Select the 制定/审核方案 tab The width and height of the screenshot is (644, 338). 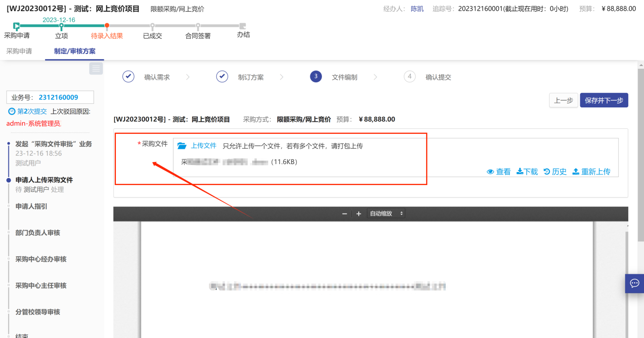pos(74,51)
